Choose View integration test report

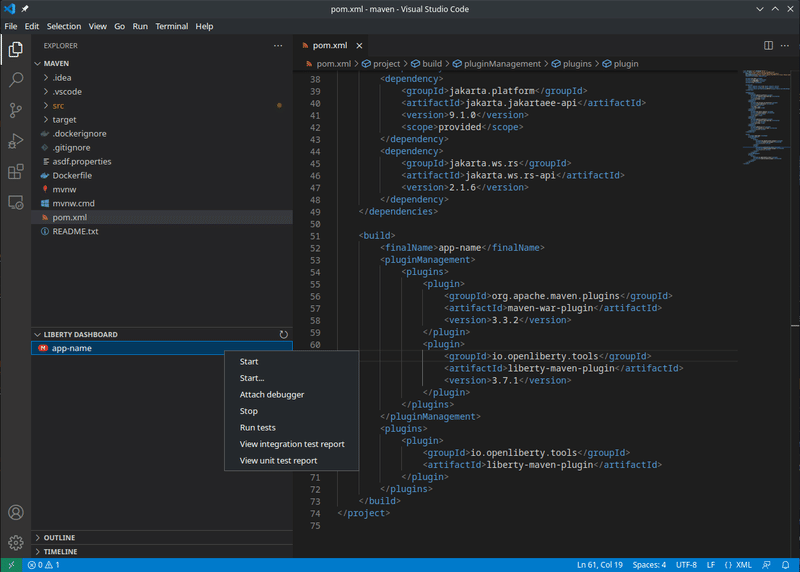click(291, 444)
